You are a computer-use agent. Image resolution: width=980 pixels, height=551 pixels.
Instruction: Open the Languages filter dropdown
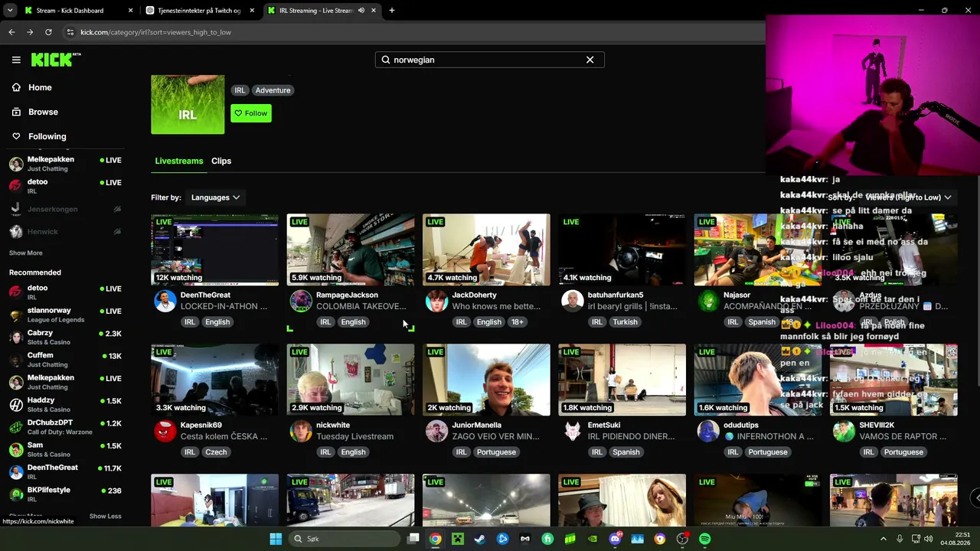[x=215, y=197]
